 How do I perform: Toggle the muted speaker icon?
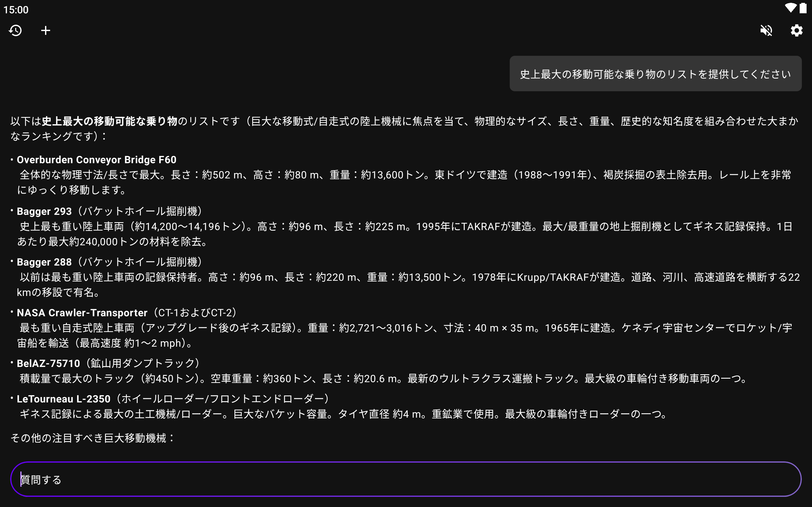pos(766,30)
